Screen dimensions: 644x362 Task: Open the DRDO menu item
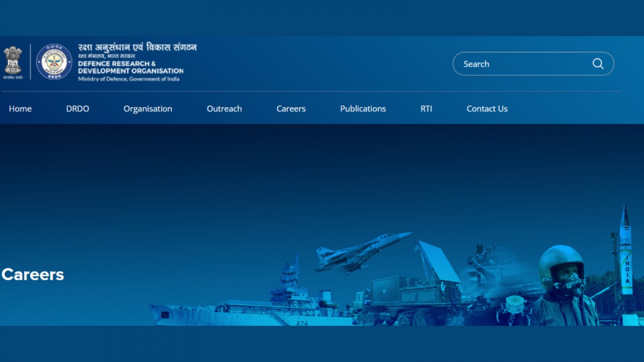pyautogui.click(x=78, y=108)
